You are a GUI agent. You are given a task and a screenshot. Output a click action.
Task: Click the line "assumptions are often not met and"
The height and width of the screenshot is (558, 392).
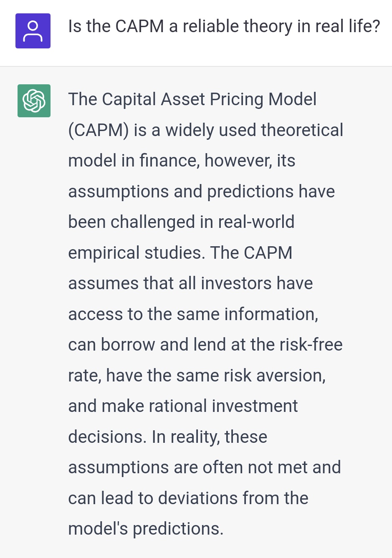[205, 467]
